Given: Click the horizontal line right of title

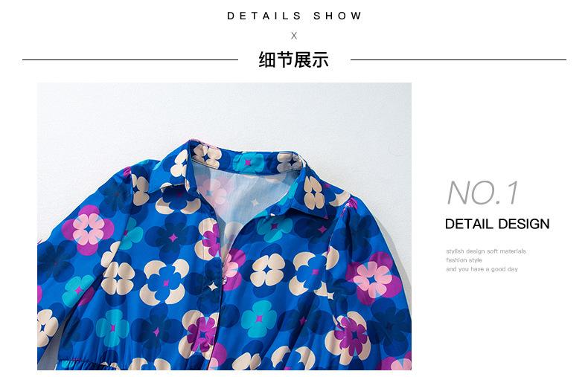Looking at the screenshot, I should 458,59.
